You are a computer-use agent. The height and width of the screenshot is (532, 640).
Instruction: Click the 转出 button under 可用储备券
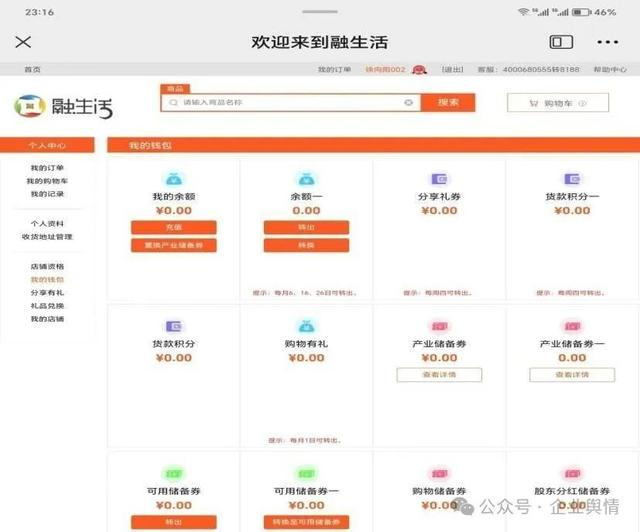[174, 522]
